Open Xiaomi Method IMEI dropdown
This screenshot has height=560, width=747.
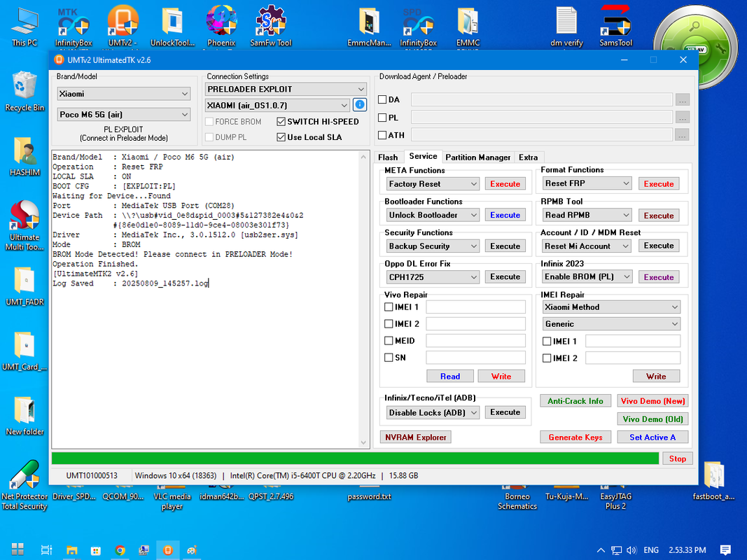pos(611,307)
